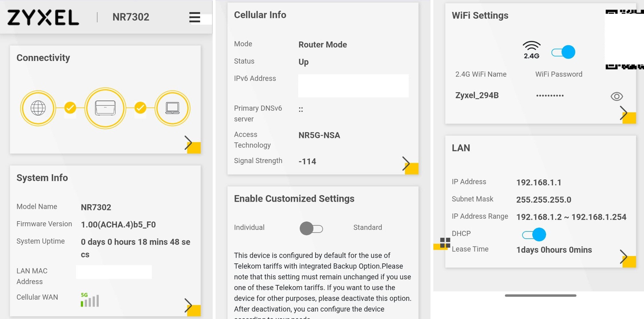Expand the Connectivity card arrow
The image size is (644, 319).
pos(189,143)
